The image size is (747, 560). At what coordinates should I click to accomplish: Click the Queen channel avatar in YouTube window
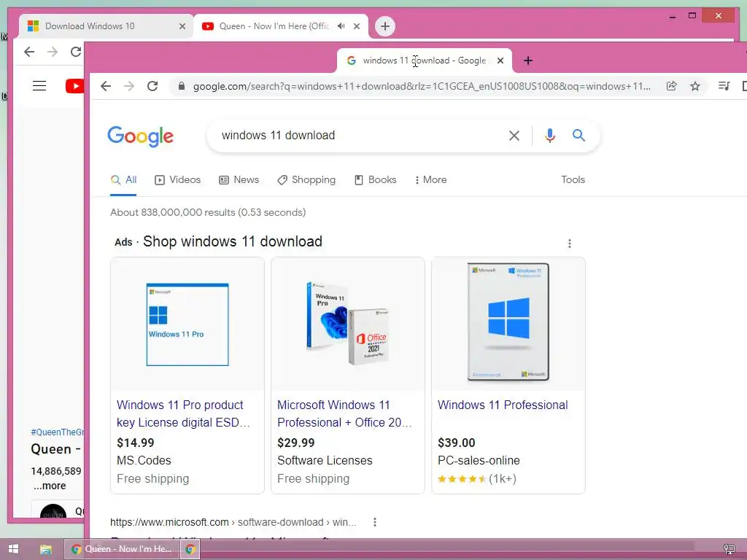click(x=53, y=511)
